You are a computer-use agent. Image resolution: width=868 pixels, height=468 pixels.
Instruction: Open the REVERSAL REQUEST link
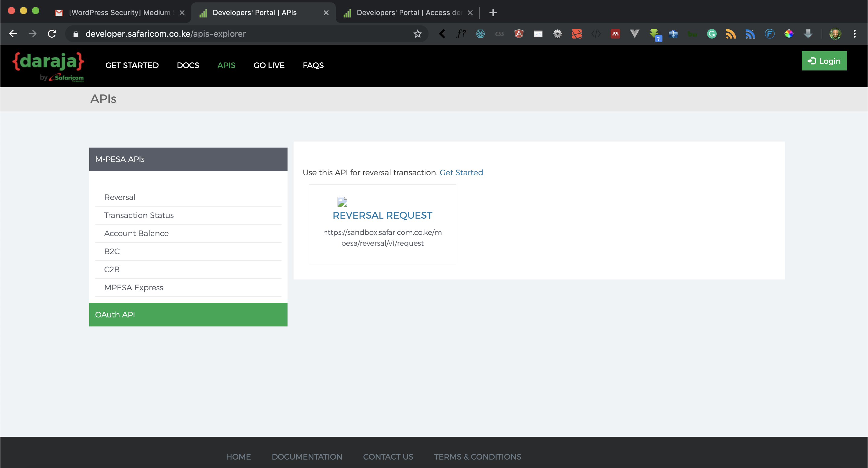pyautogui.click(x=382, y=215)
